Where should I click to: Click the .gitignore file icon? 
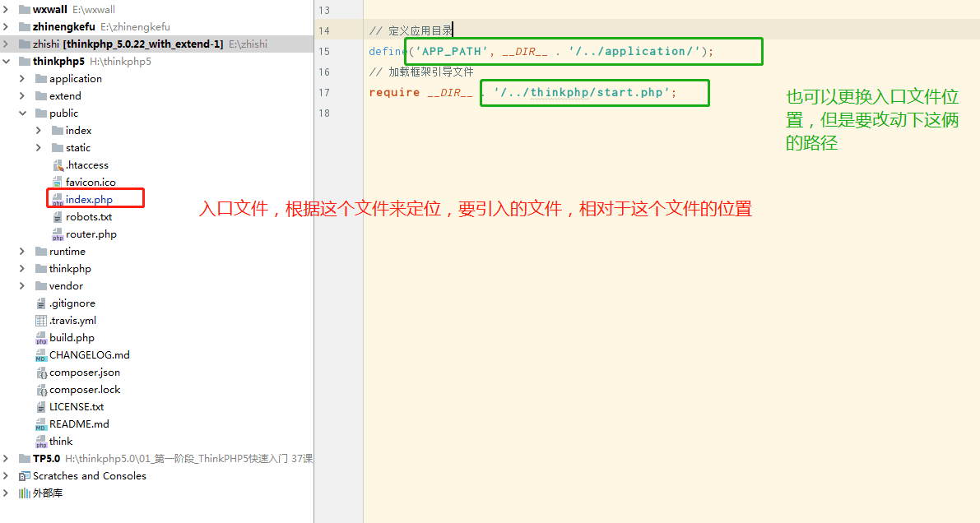coord(41,303)
